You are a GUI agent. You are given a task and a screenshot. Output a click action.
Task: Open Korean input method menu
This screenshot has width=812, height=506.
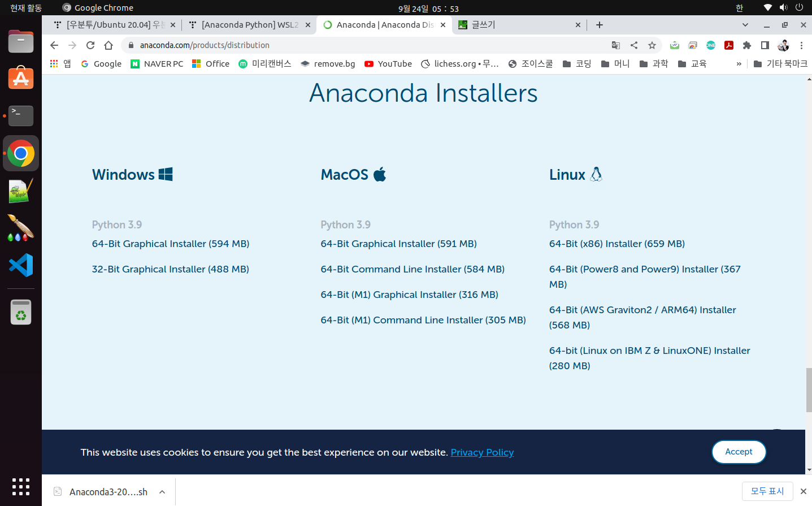pos(739,7)
